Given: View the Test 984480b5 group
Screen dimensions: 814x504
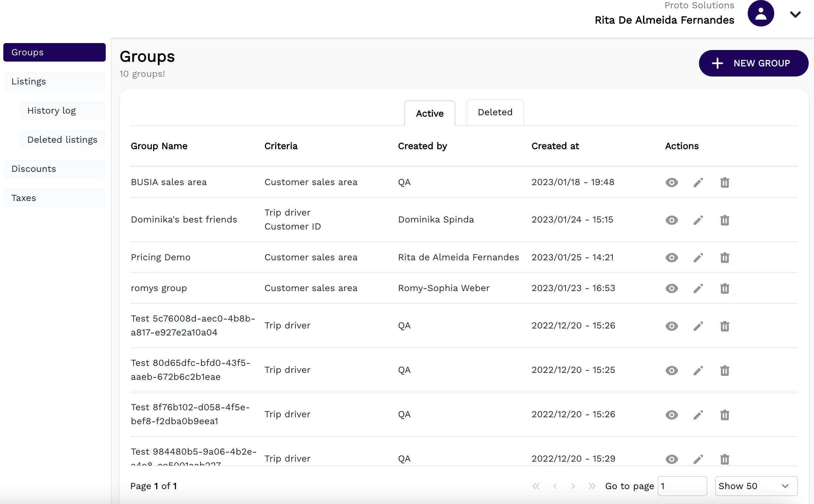Looking at the screenshot, I should coord(671,459).
